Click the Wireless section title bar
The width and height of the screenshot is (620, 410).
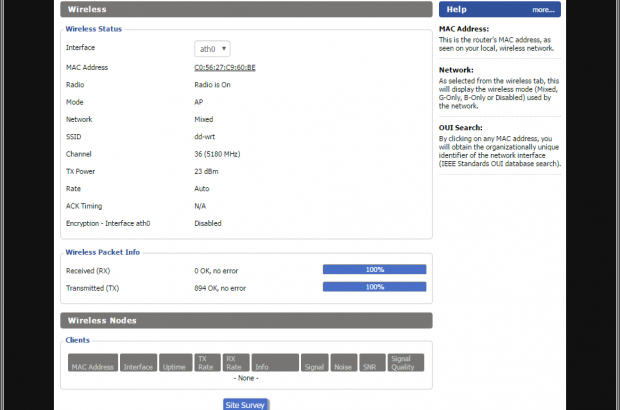[x=246, y=9]
